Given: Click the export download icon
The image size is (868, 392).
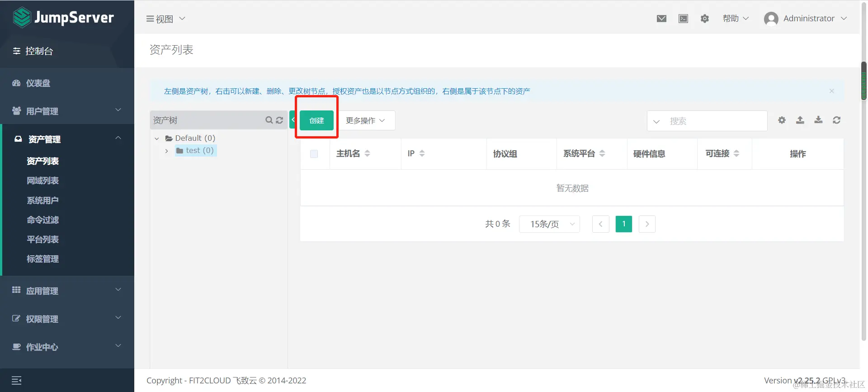Looking at the screenshot, I should tap(818, 120).
